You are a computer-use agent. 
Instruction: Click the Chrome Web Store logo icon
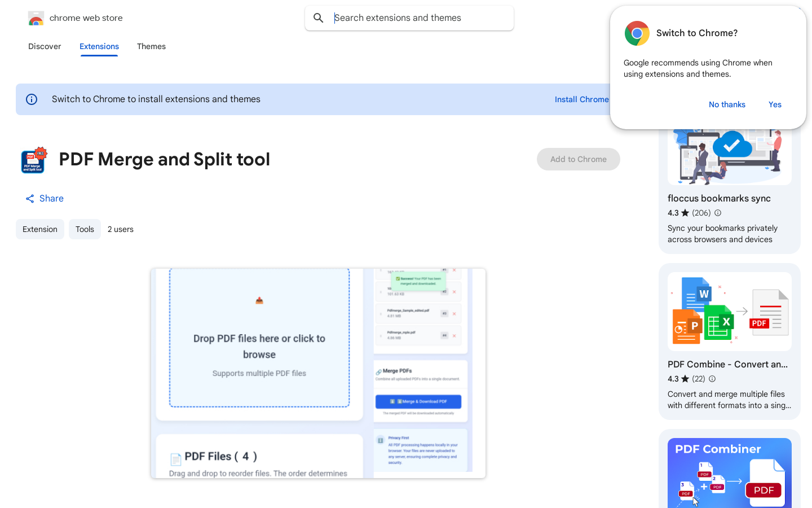[36, 18]
